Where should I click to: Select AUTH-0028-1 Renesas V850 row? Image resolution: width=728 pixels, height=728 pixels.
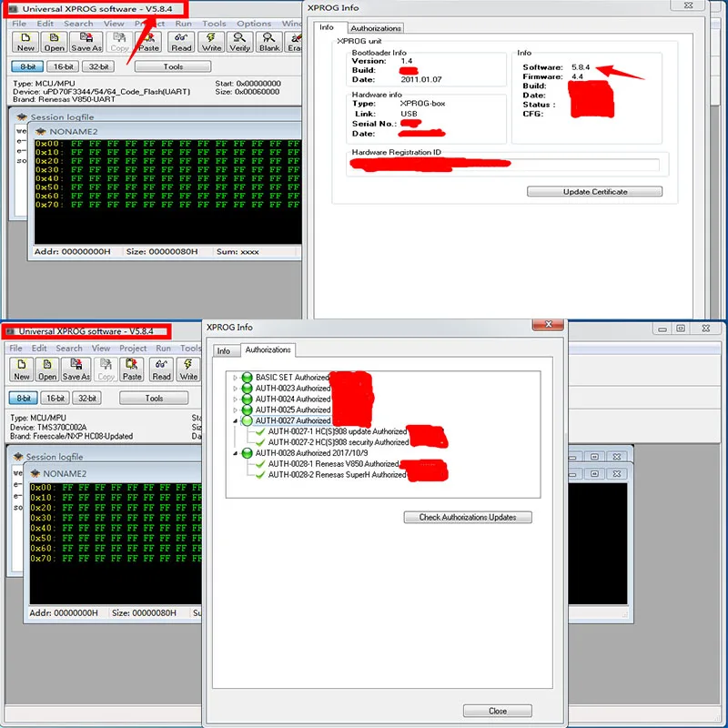click(x=333, y=463)
